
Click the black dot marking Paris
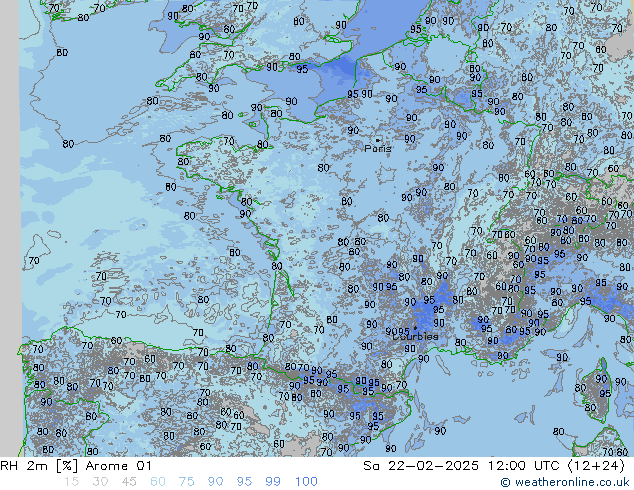coord(378,140)
